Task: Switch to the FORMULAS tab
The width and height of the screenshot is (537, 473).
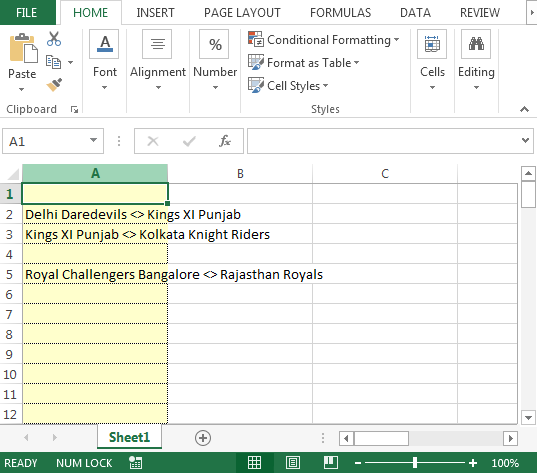Action: click(340, 13)
